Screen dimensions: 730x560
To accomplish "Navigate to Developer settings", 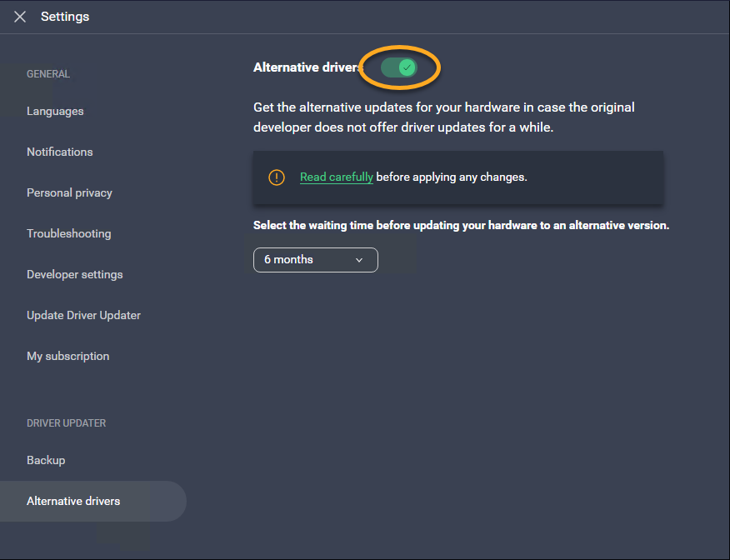I will pyautogui.click(x=74, y=275).
